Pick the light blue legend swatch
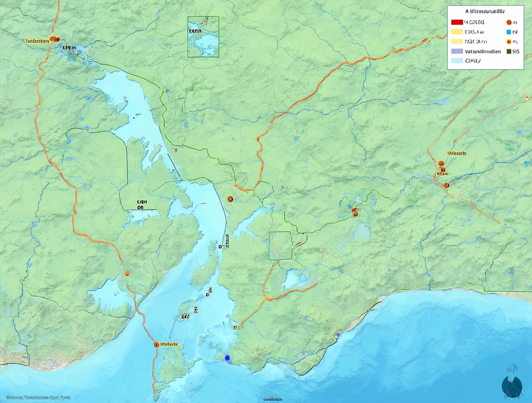 (457, 61)
